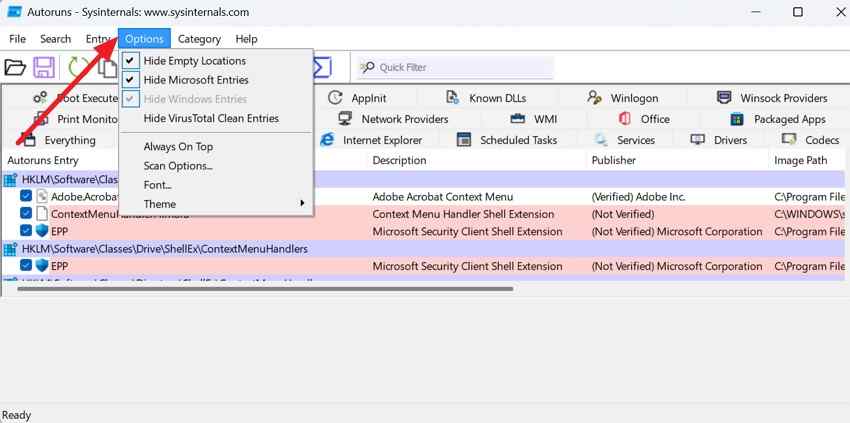Open the Category menu
The height and width of the screenshot is (423, 850).
[199, 39]
